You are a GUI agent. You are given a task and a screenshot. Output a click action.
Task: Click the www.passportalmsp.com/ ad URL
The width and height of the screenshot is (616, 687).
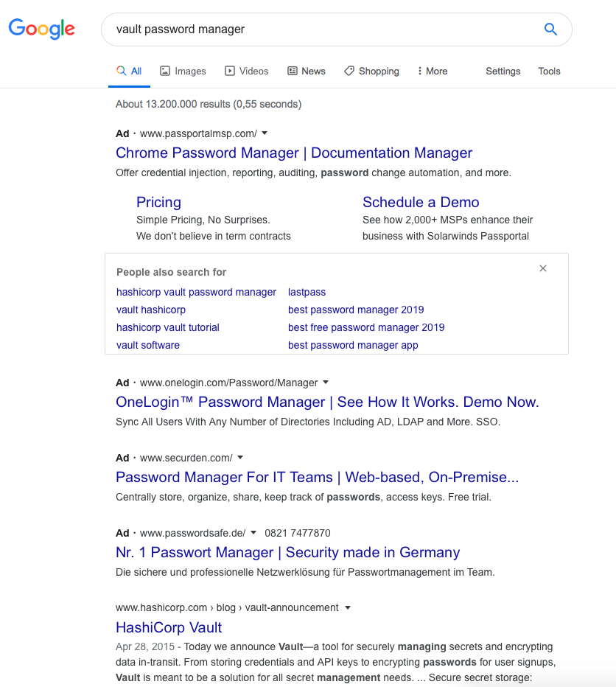point(198,133)
